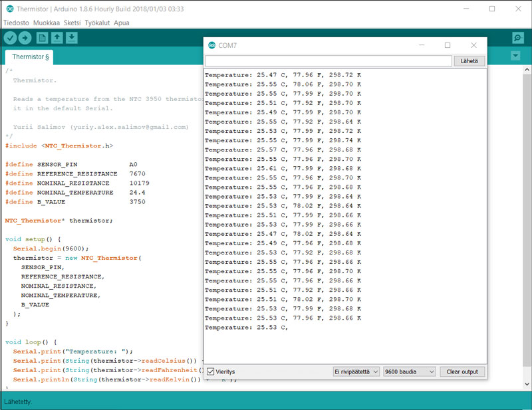Click the void loop() line

(31, 342)
